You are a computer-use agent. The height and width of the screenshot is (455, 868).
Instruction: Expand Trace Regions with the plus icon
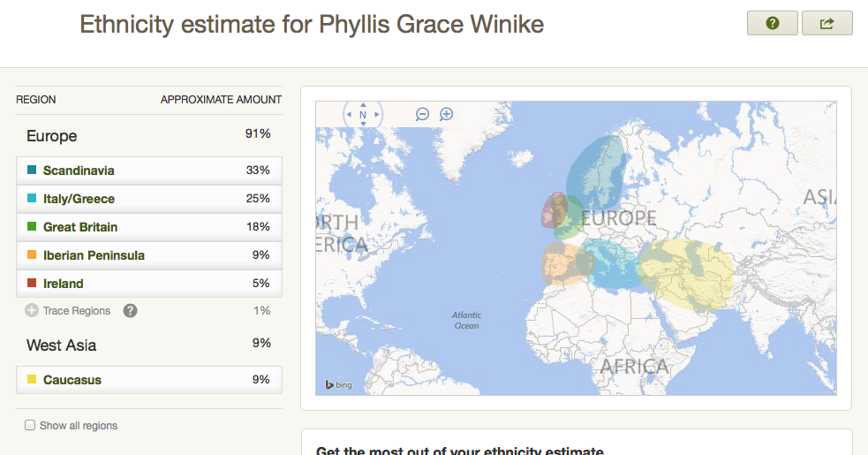pos(32,311)
